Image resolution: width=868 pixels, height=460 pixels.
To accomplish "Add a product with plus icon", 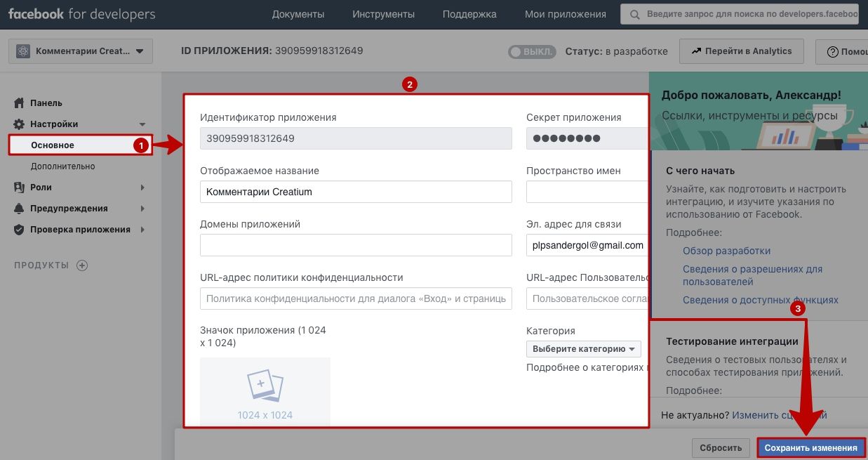I will (x=82, y=265).
